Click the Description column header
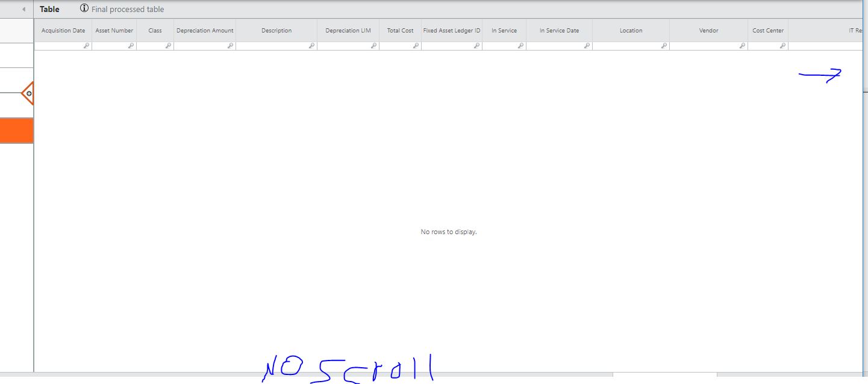The width and height of the screenshot is (868, 384). point(276,30)
